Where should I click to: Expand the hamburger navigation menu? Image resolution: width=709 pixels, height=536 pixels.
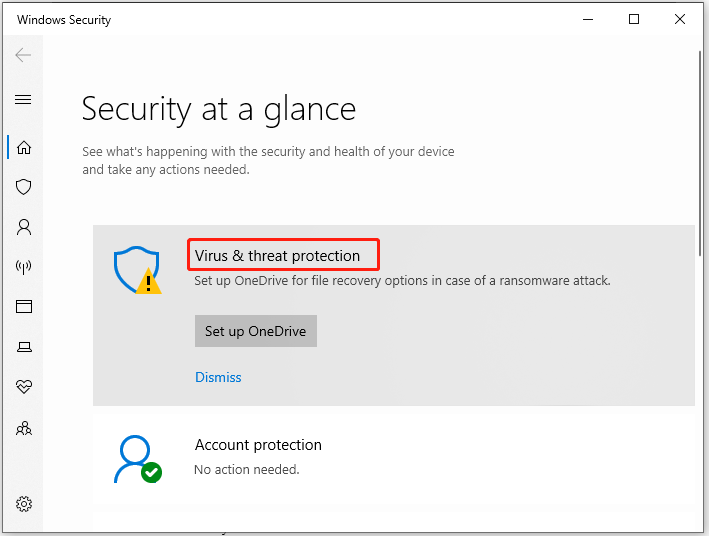(24, 99)
